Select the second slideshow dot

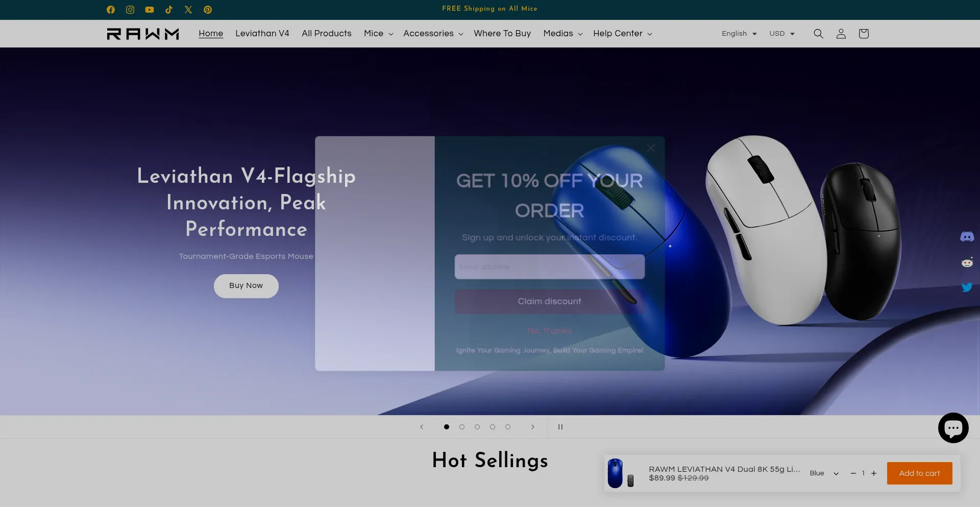[x=462, y=427]
